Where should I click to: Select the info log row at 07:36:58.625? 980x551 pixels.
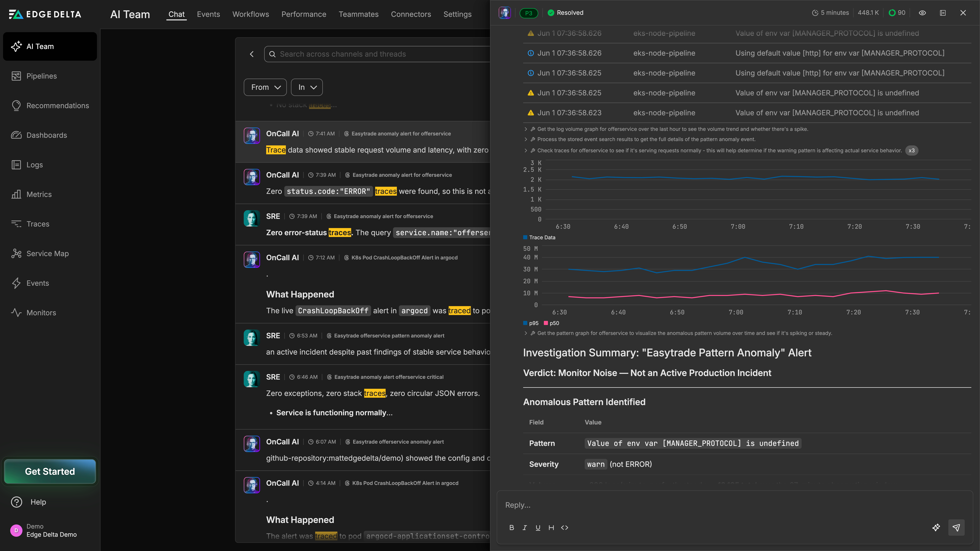point(747,73)
